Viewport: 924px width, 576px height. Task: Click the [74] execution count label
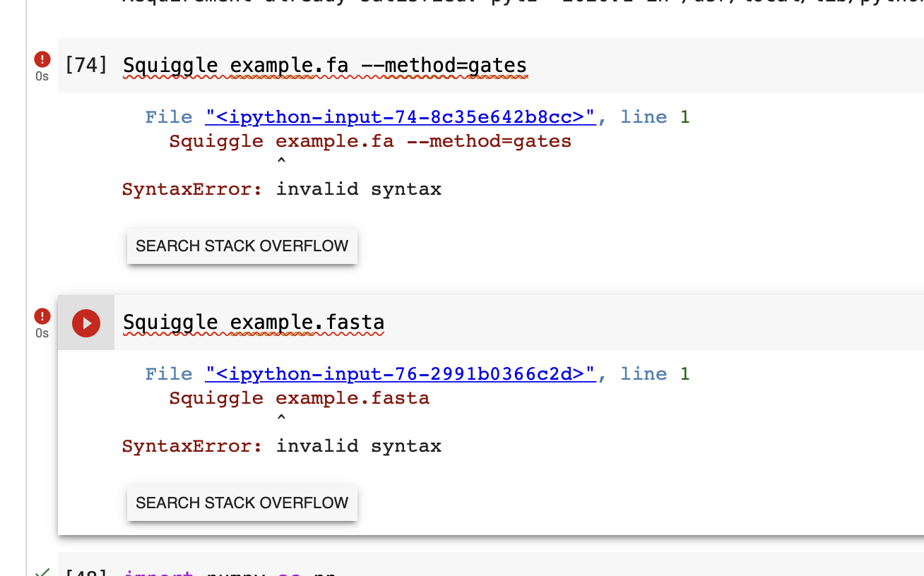86,66
